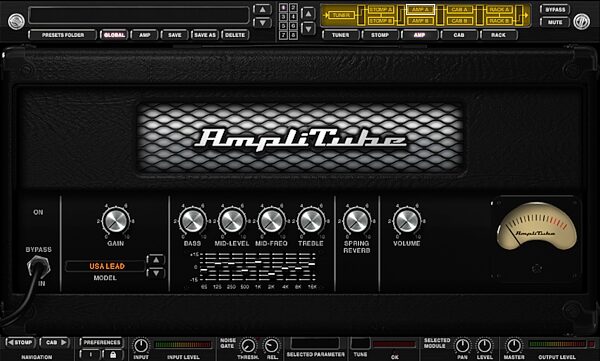Click the round logo icon top left

[x=16, y=21]
